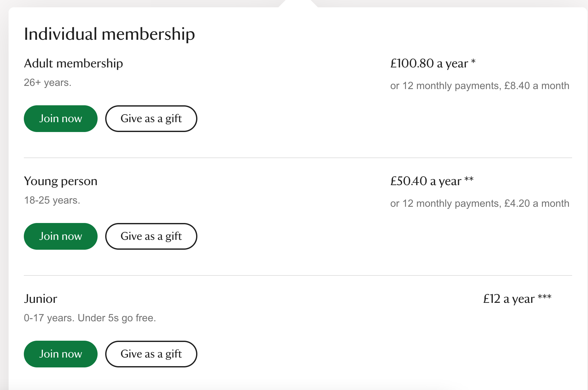The image size is (588, 390).
Task: Click the Young person title
Action: [x=61, y=181]
